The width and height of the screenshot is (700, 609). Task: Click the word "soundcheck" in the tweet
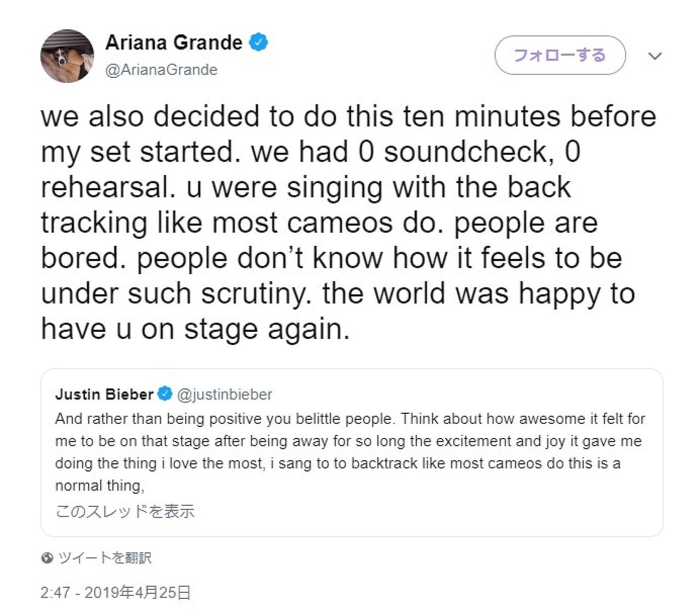coord(465,152)
